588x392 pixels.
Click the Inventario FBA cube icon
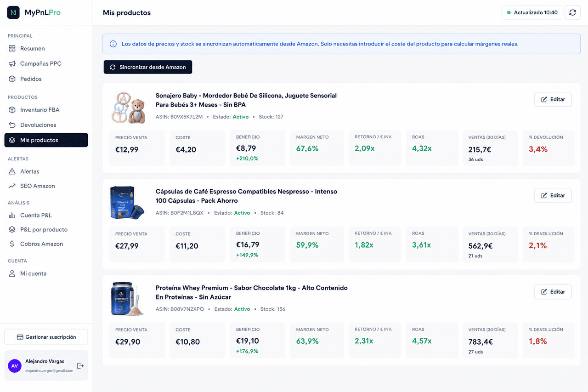tap(12, 110)
